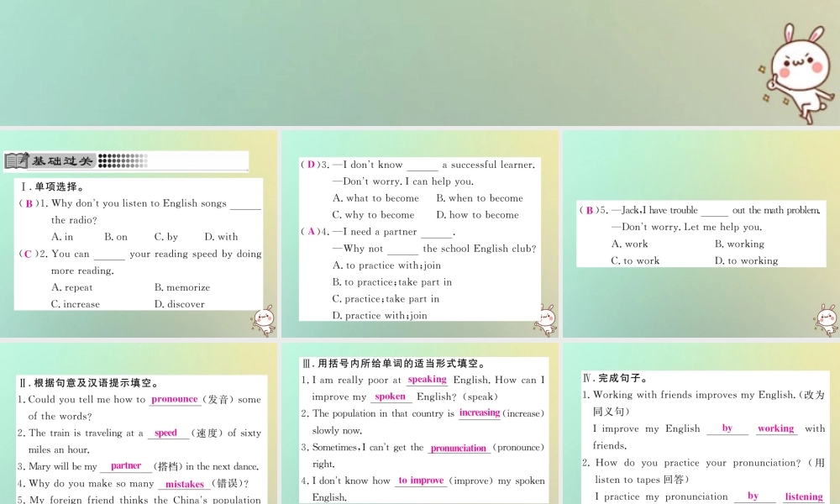Screen dimensions: 840x504
Task: Click answer letter C of question 2
Action: pos(29,254)
